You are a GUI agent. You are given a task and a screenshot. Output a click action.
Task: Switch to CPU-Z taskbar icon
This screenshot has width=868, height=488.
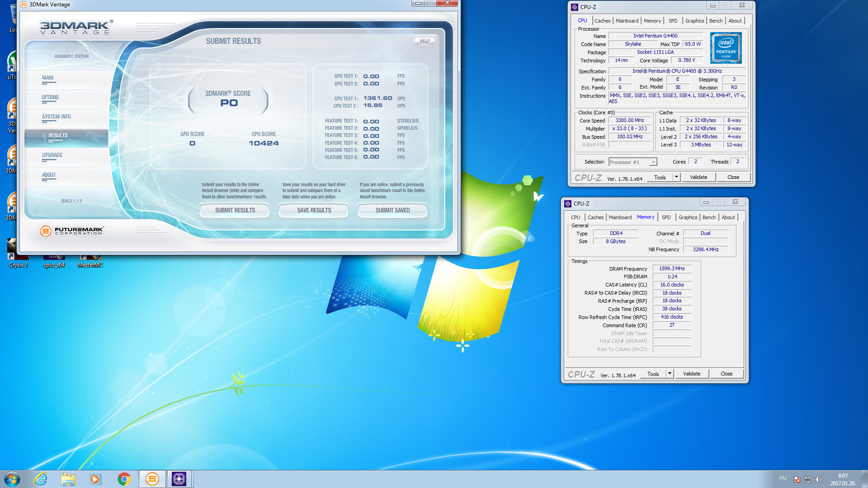point(179,479)
